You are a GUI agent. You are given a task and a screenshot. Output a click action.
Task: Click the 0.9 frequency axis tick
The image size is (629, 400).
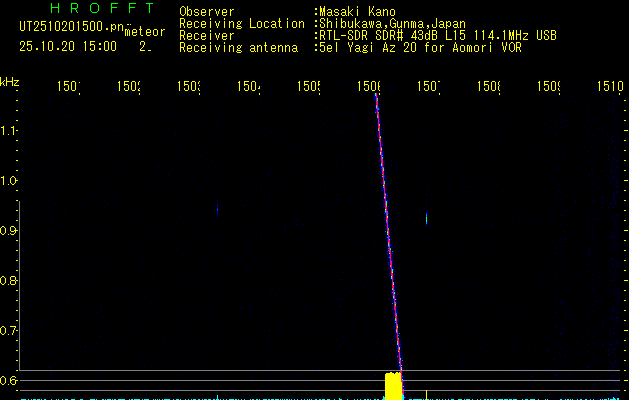9,231
